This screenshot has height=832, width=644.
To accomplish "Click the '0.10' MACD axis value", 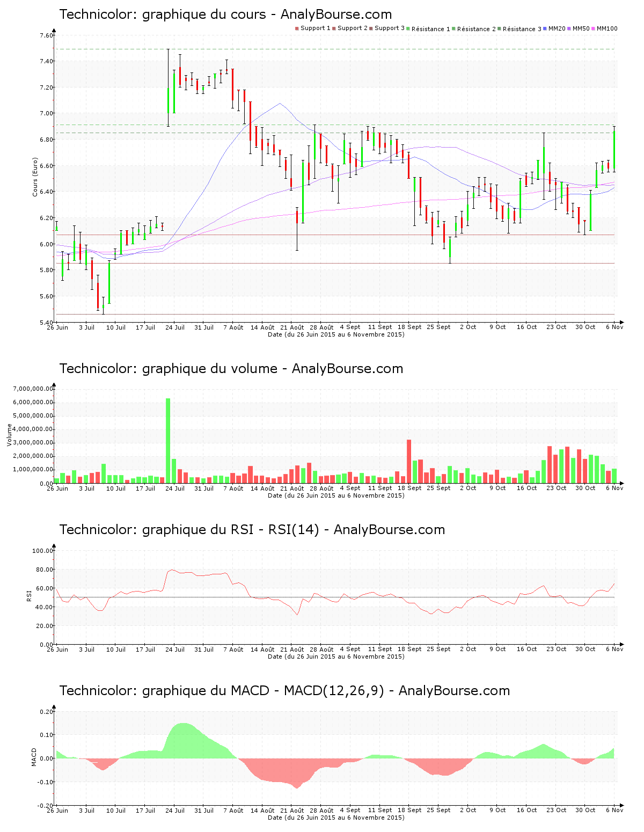I will click(x=47, y=735).
